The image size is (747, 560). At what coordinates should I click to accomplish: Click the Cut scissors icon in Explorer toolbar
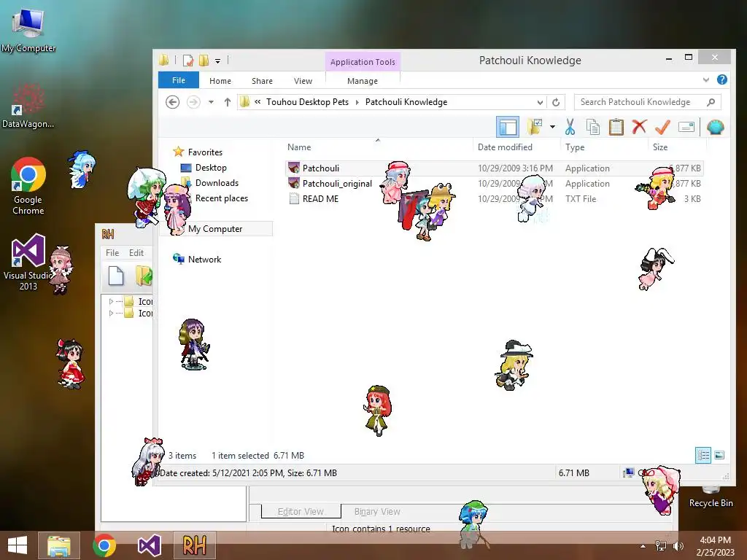point(570,127)
